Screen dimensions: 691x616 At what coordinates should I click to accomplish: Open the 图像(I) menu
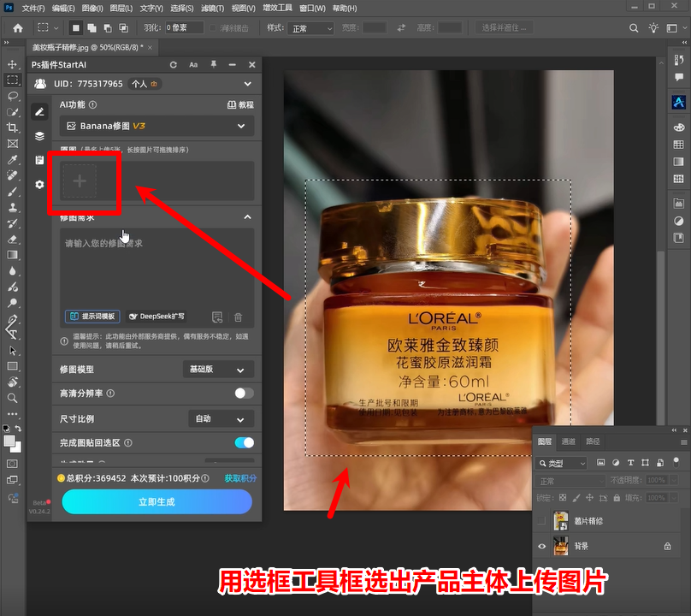92,8
